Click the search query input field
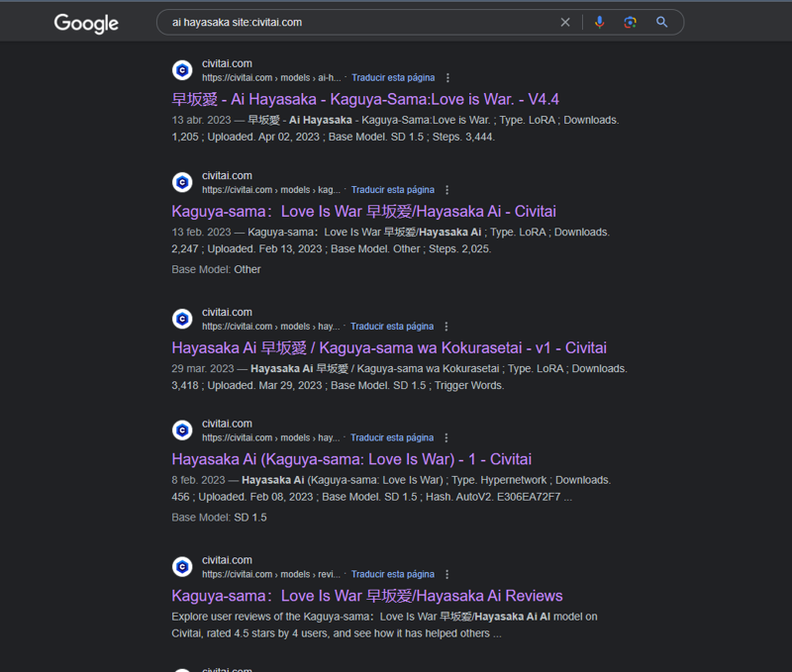The height and width of the screenshot is (672, 792). click(361, 22)
